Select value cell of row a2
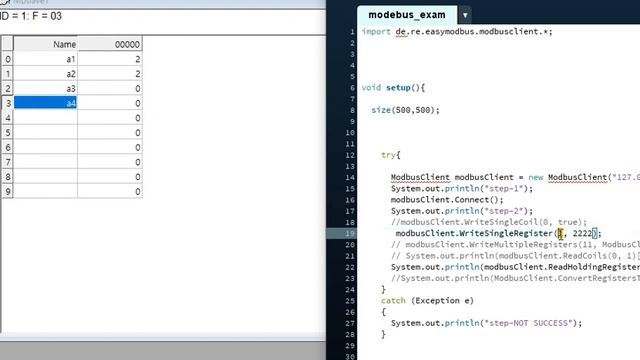This screenshot has height=360, width=640. point(110,74)
